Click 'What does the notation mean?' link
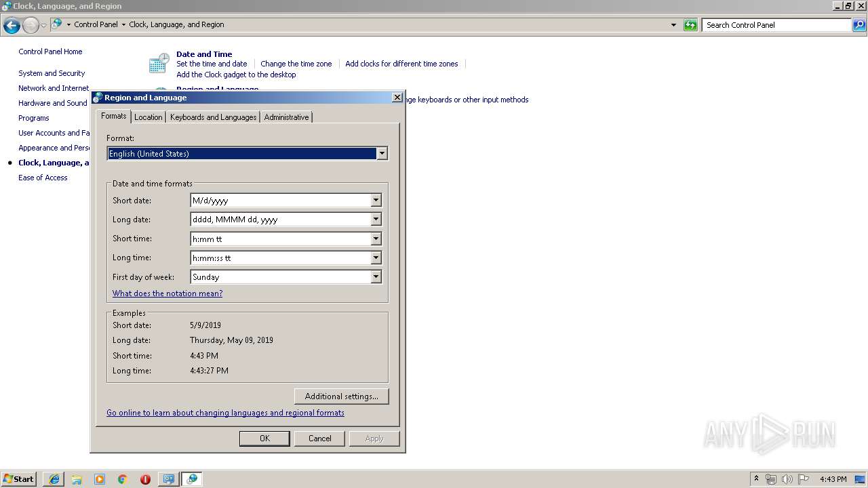 tap(167, 293)
